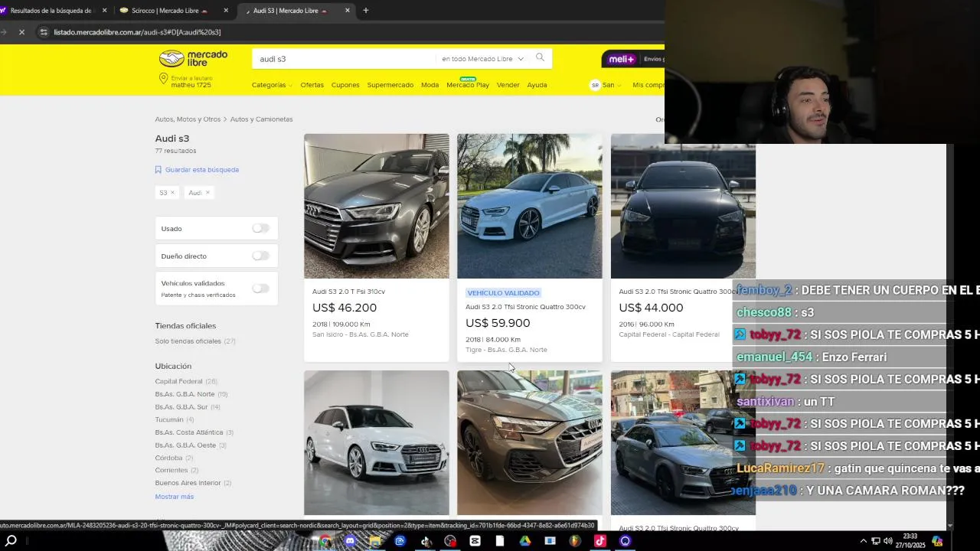Click the white Audi S3 sedan photo
Viewport: 980px width, 551px height.
530,206
